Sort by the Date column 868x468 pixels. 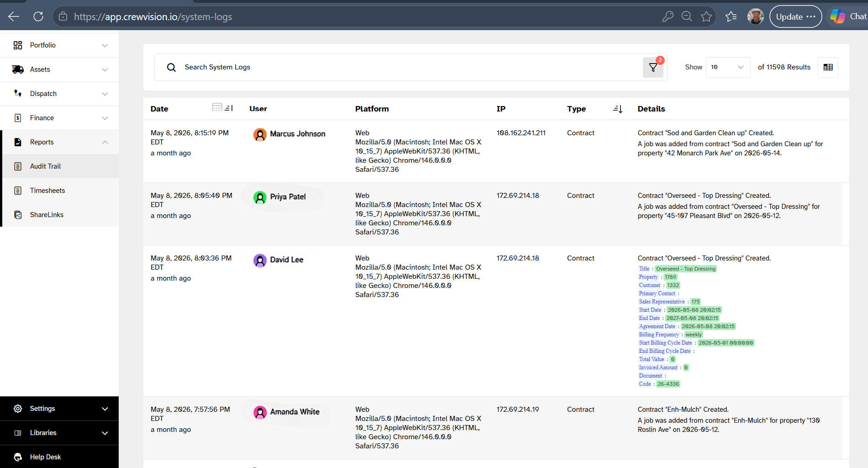pos(229,108)
